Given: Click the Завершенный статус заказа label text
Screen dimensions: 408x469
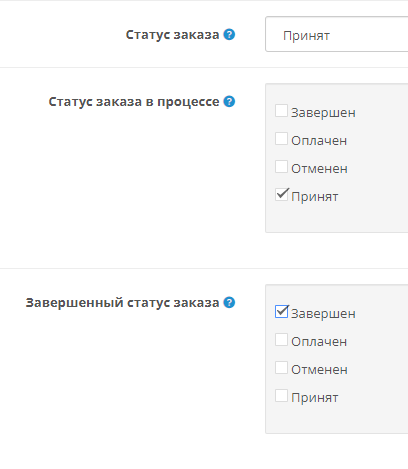Looking at the screenshot, I should (x=122, y=303).
